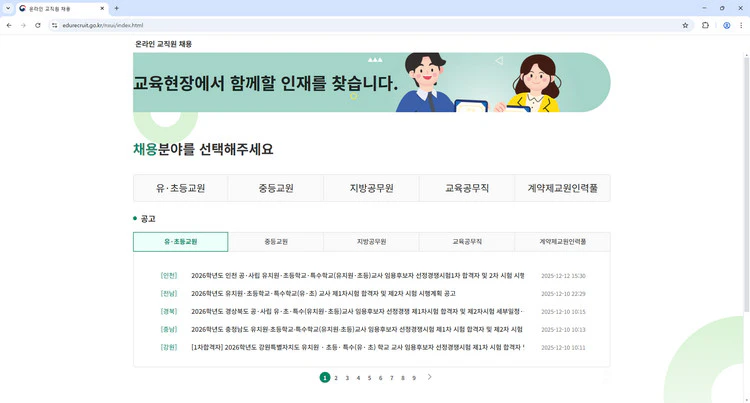The height and width of the screenshot is (403, 750).
Task: Click the 채용분야를 선택해주세요 heading
Action: (203, 149)
